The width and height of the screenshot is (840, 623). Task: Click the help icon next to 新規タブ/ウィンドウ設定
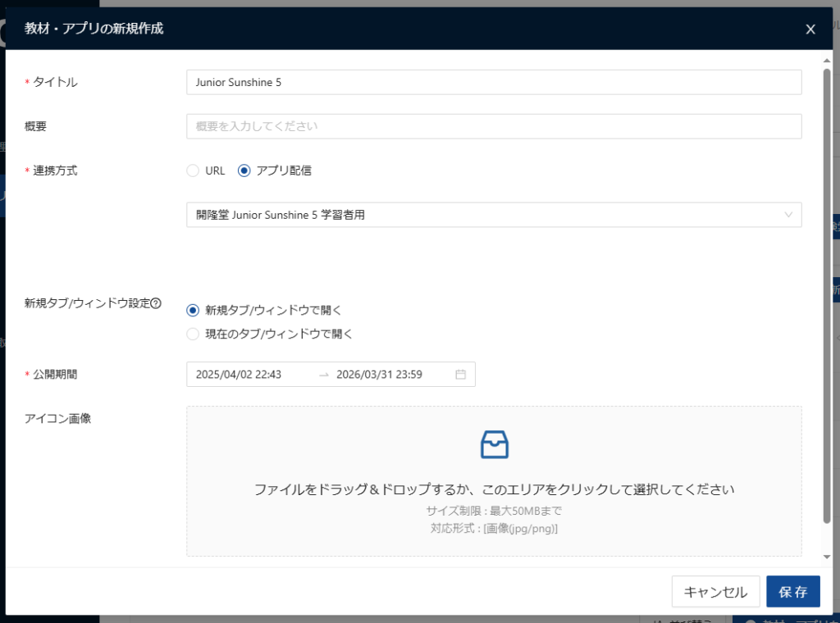(156, 303)
